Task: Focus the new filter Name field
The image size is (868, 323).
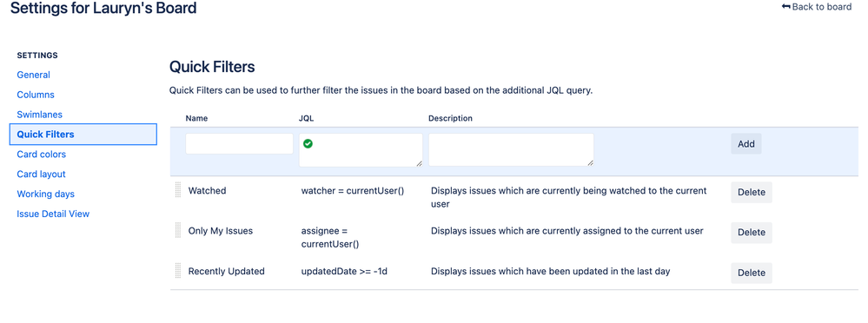Action: point(239,144)
